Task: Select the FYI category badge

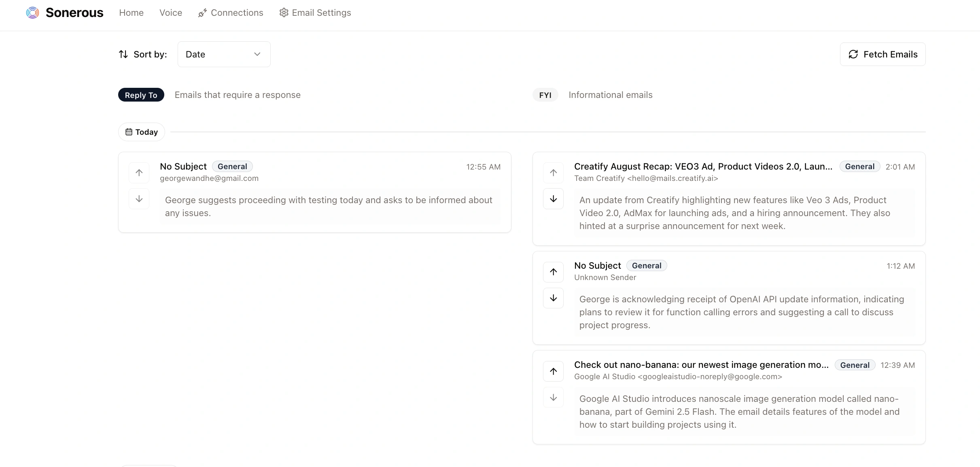Action: click(545, 95)
